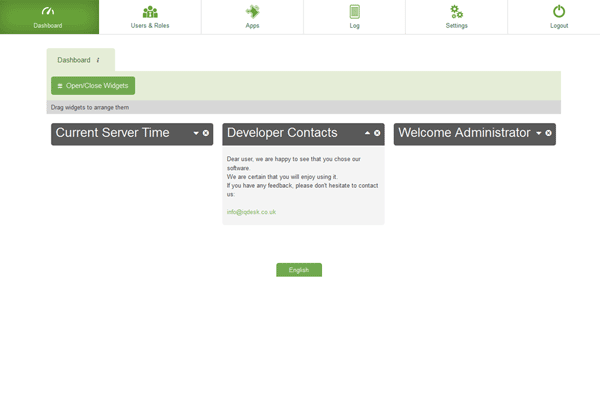
Task: Click Open/Close Widgets button
Action: pyautogui.click(x=93, y=86)
